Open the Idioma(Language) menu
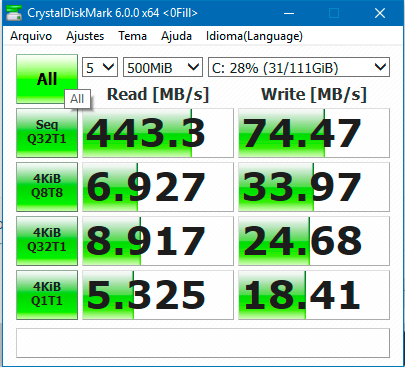This screenshot has width=405, height=367. [x=254, y=36]
